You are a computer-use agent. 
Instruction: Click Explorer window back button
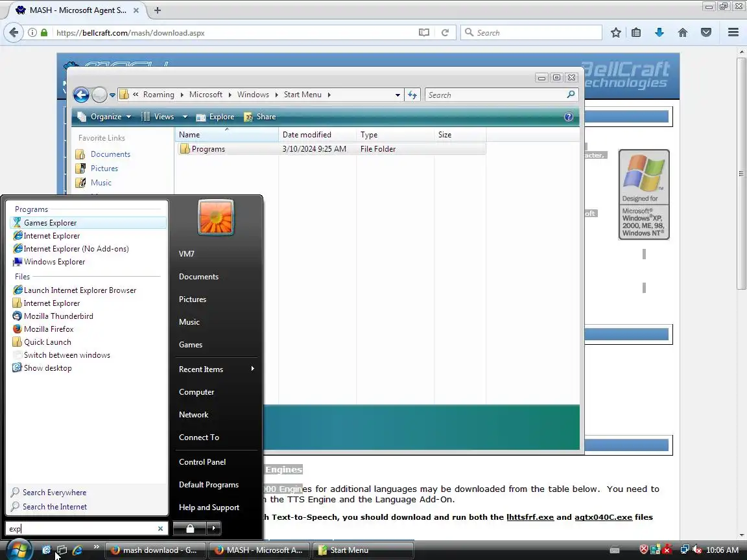(81, 95)
